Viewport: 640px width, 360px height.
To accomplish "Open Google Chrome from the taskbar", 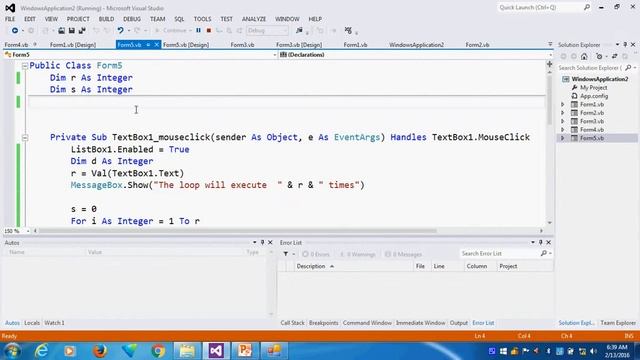I will pyautogui.click(x=158, y=351).
